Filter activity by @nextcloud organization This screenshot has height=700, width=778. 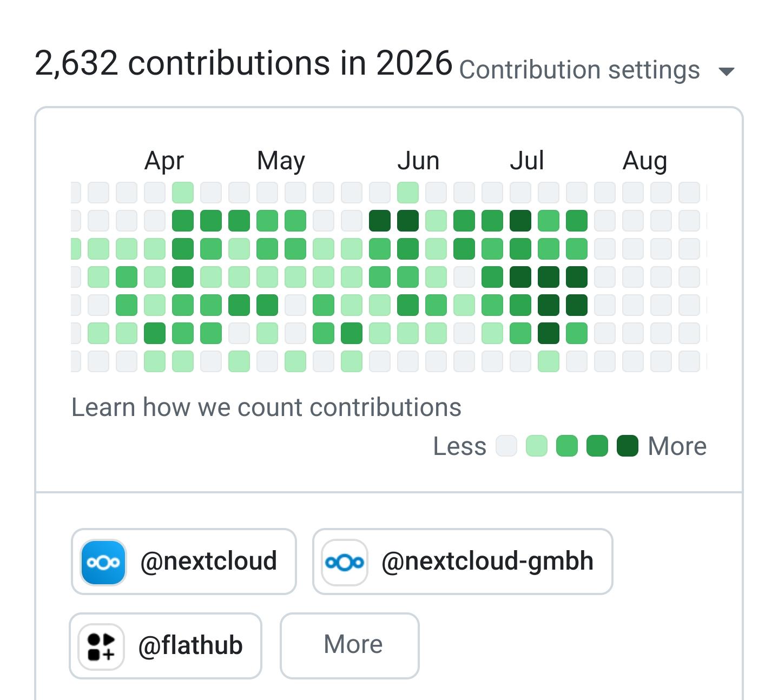tap(184, 562)
